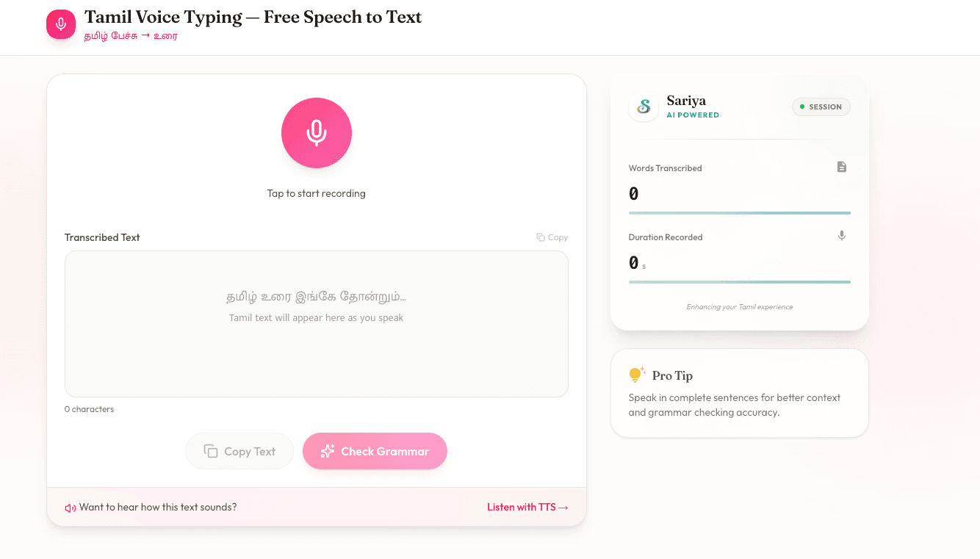The height and width of the screenshot is (559, 980).
Task: Click the lightbulb Pro Tip icon
Action: point(636,375)
